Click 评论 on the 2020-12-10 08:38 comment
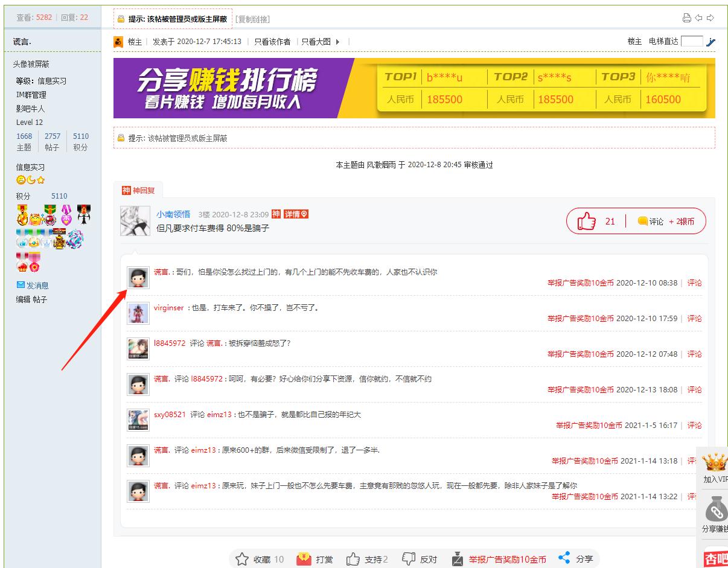Image resolution: width=728 pixels, height=568 pixels. 695,283
